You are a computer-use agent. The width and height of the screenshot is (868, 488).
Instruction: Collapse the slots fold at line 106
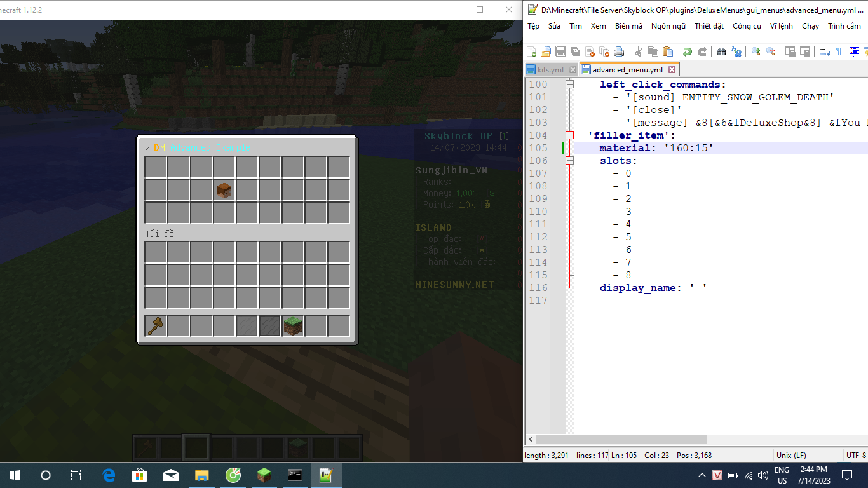[569, 161]
